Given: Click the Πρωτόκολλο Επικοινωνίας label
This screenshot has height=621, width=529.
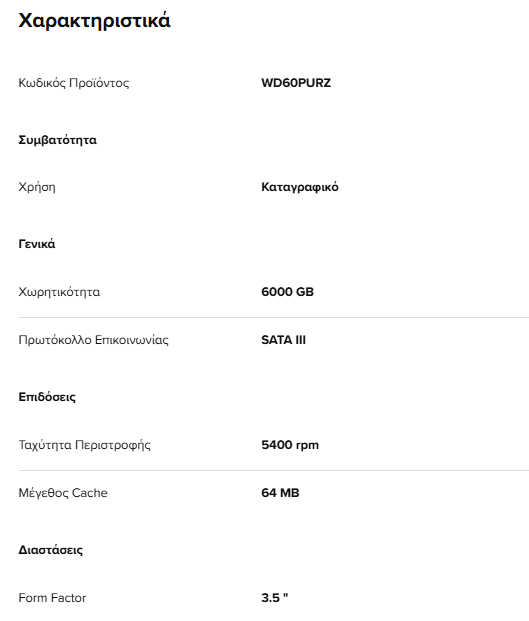Looking at the screenshot, I should point(93,340).
